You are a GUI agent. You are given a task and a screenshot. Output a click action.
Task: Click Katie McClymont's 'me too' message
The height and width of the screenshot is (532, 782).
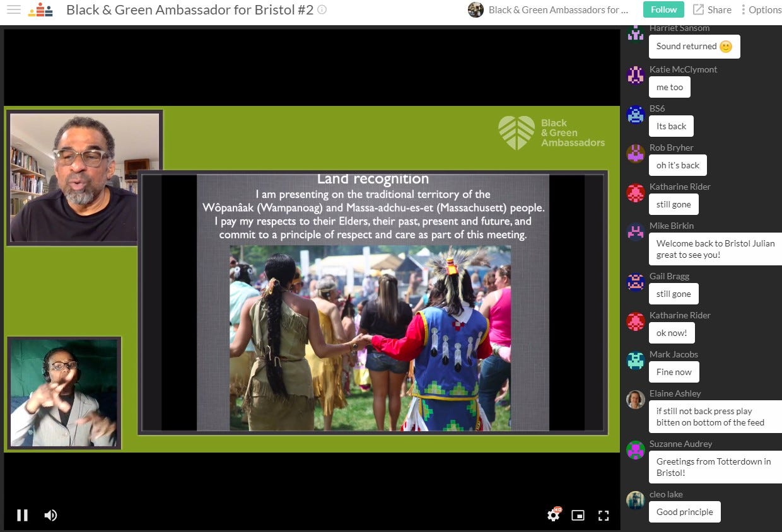pos(670,87)
